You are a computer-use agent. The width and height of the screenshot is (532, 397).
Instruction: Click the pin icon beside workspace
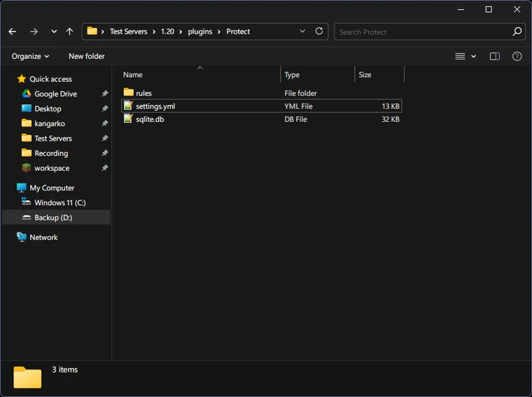click(105, 168)
